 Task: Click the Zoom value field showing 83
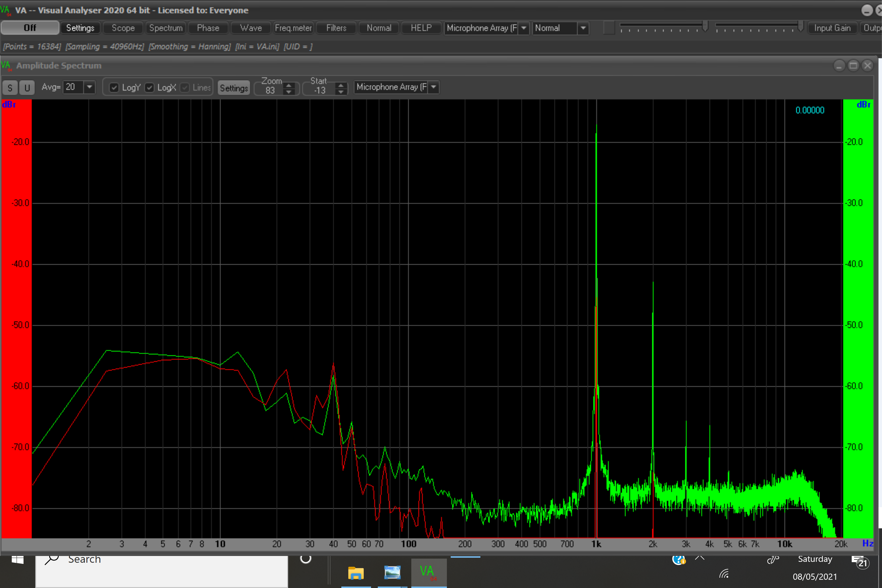pos(270,90)
